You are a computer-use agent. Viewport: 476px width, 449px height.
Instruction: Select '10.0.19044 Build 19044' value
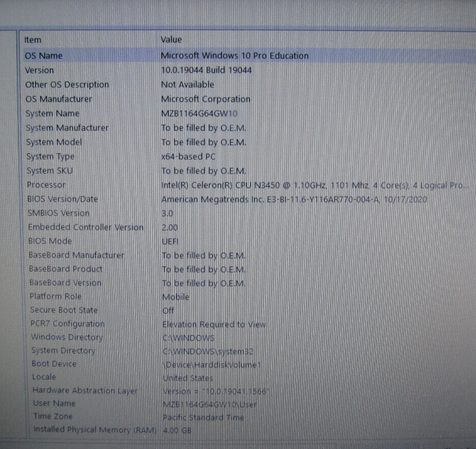pyautogui.click(x=206, y=70)
